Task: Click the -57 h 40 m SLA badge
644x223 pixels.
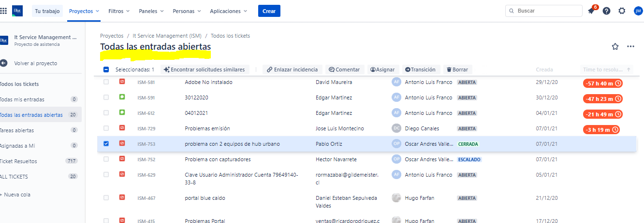Action: click(602, 84)
